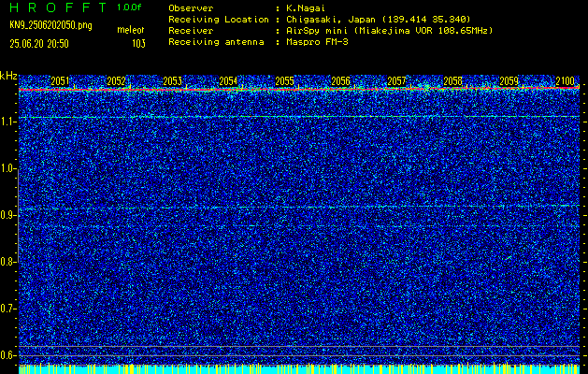588x374 pixels.
Task: Click the 0.6 kHz axis label
Action: point(7,355)
